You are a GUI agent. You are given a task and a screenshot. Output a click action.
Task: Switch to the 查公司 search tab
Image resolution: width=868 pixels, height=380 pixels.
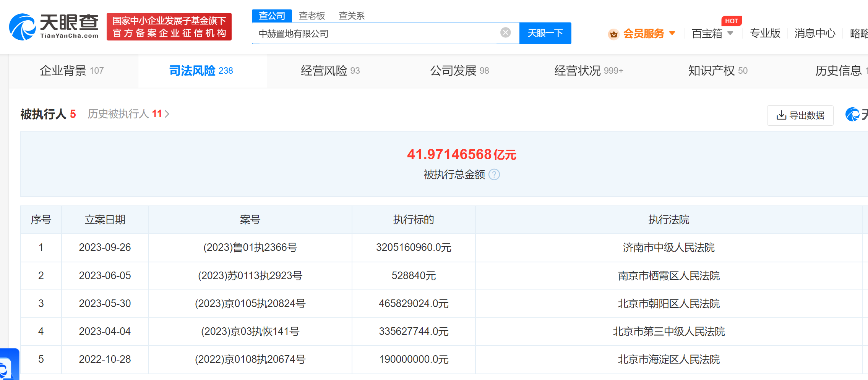click(272, 16)
